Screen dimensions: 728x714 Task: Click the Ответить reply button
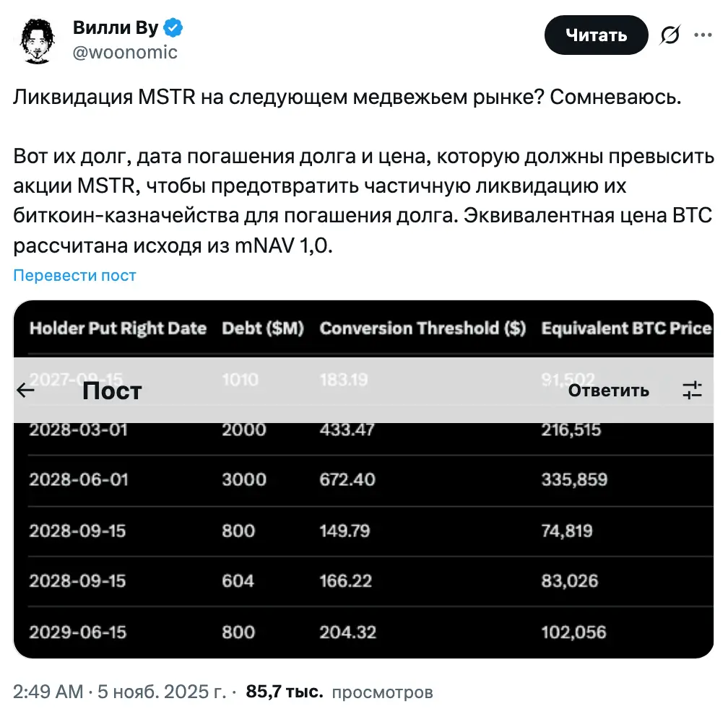pos(608,391)
